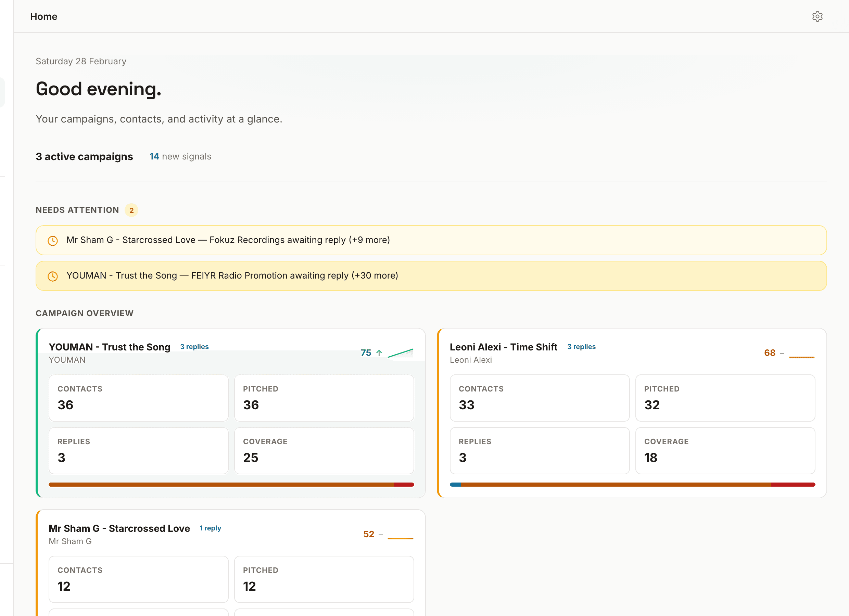The width and height of the screenshot is (849, 616).
Task: Open Leoni Alexi - Time Shift campaign title
Action: pos(503,347)
